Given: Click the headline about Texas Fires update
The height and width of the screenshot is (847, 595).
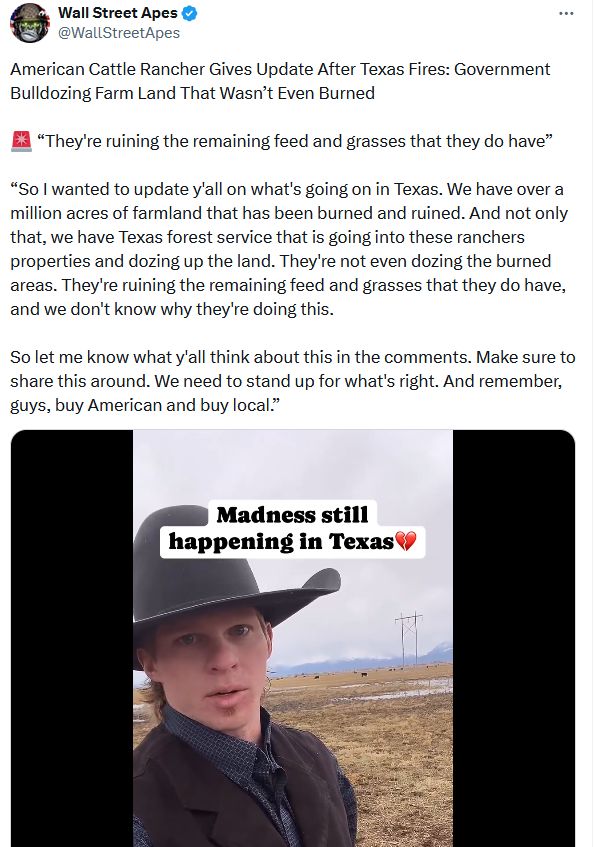Looking at the screenshot, I should [280, 81].
